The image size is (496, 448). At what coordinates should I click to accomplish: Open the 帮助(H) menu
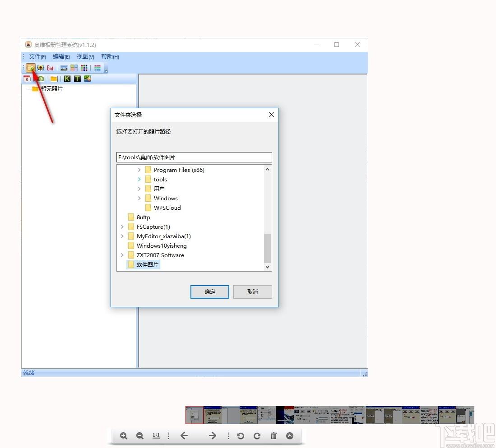pyautogui.click(x=110, y=56)
